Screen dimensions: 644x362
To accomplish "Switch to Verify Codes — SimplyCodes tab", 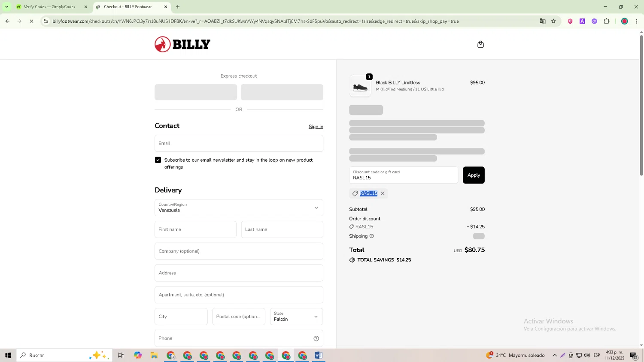I will [x=49, y=7].
